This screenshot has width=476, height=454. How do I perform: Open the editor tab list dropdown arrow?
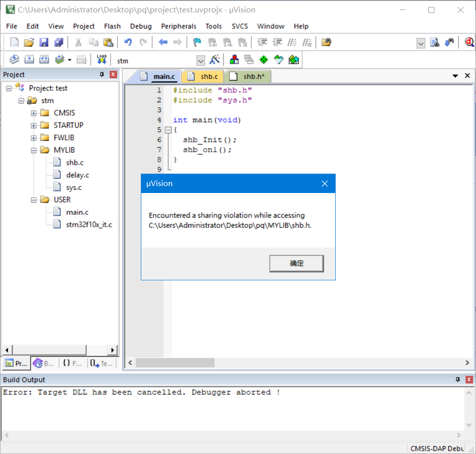click(x=455, y=76)
